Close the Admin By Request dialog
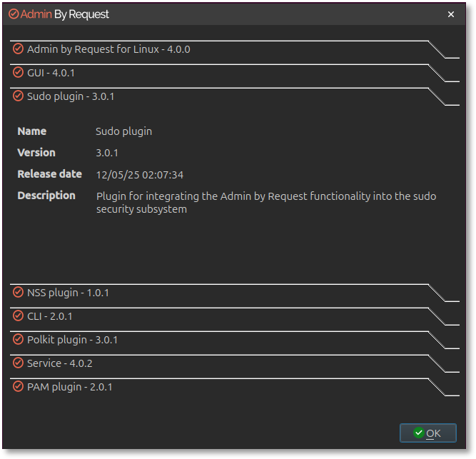 point(450,14)
